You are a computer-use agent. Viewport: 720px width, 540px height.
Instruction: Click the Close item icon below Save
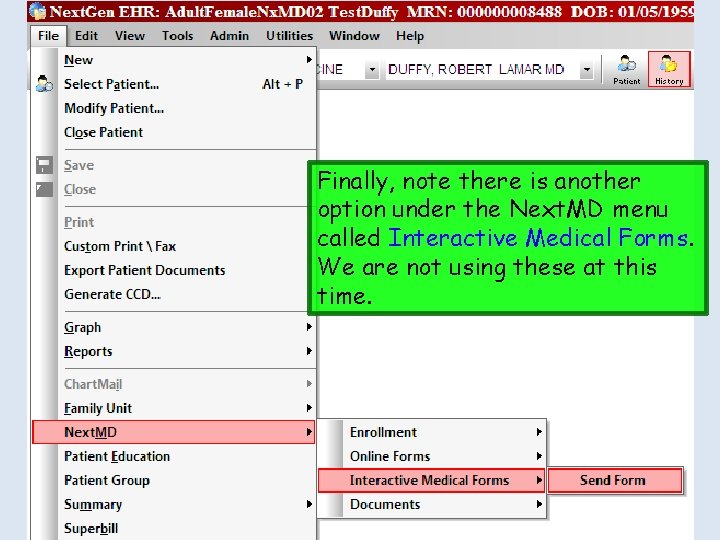click(44, 189)
